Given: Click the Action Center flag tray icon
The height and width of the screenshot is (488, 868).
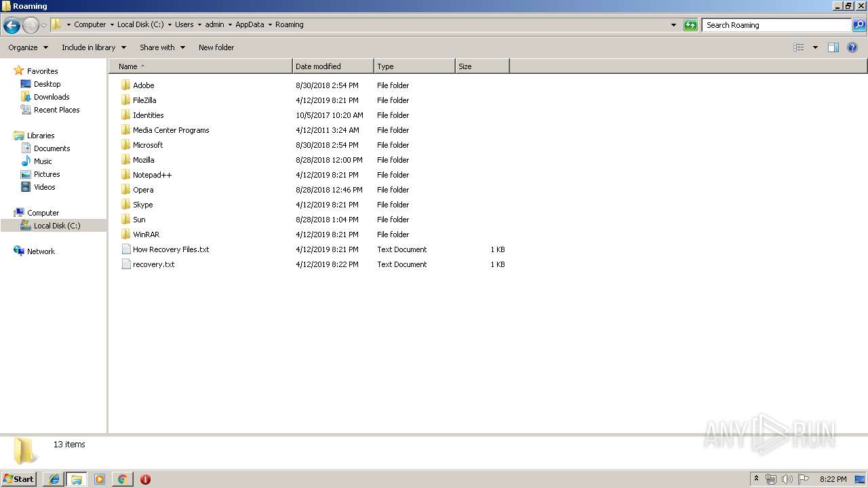Looking at the screenshot, I should pyautogui.click(x=804, y=479).
